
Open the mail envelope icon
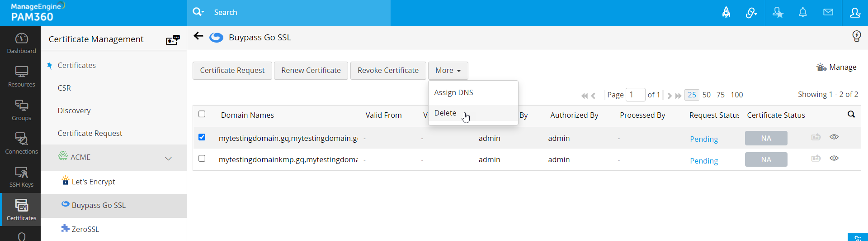point(828,12)
